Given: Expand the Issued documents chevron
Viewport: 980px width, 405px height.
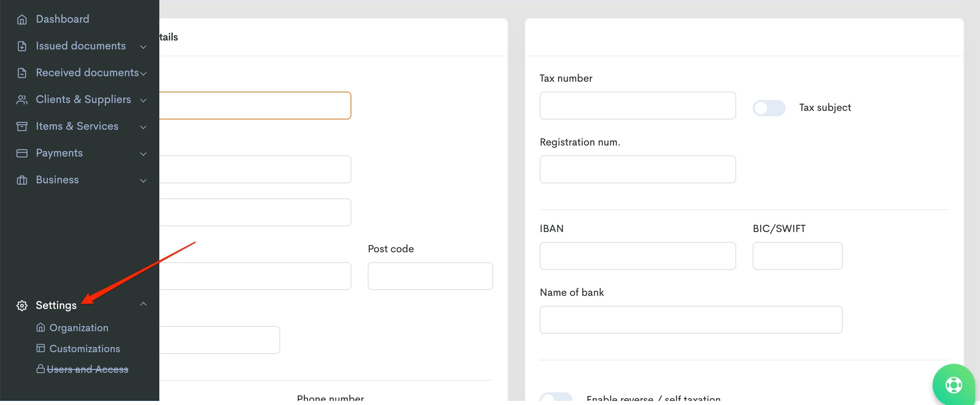Looking at the screenshot, I should (x=144, y=47).
